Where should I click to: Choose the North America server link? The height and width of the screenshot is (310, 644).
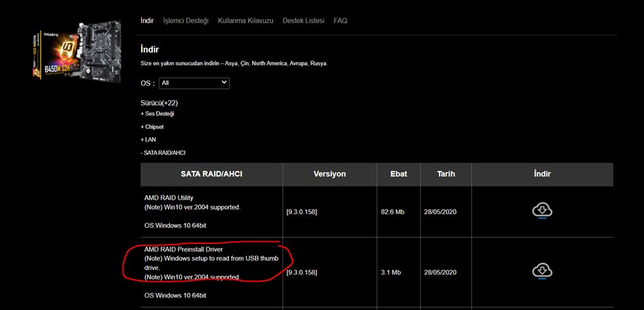point(269,64)
